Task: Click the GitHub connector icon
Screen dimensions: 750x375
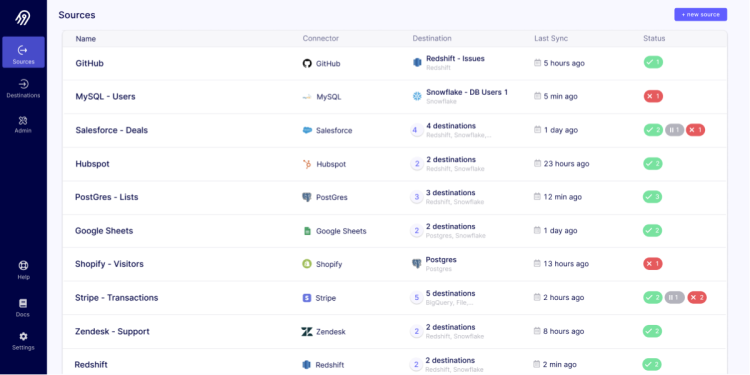Action: click(x=307, y=63)
